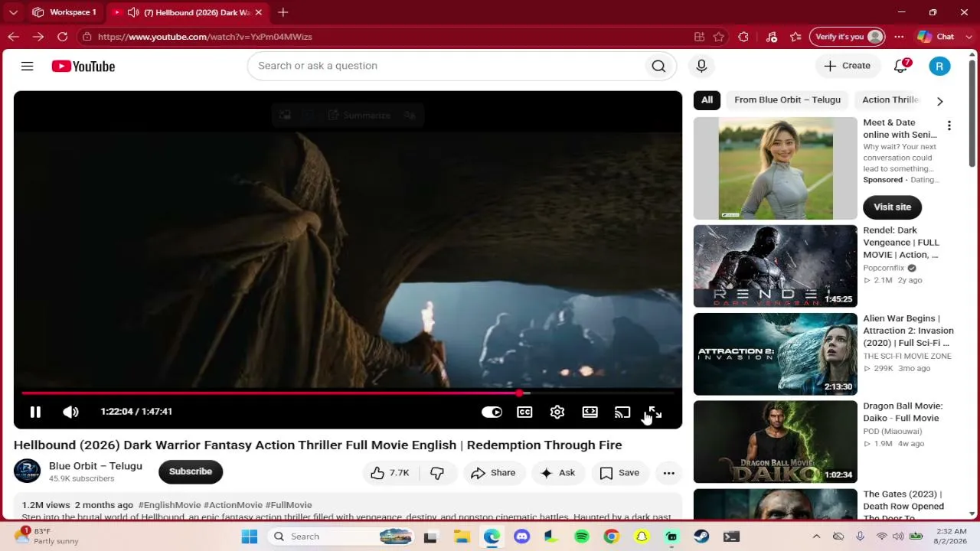Open the Popcornflix channel link
The image size is (980, 551).
[884, 268]
